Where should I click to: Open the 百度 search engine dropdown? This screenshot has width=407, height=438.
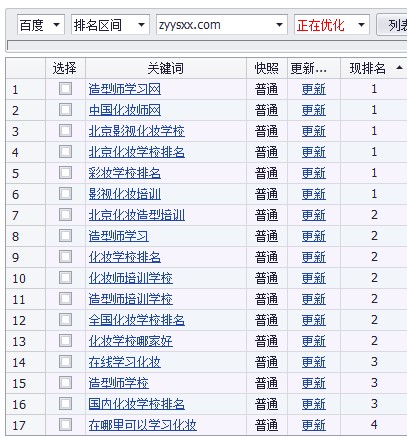click(x=40, y=25)
